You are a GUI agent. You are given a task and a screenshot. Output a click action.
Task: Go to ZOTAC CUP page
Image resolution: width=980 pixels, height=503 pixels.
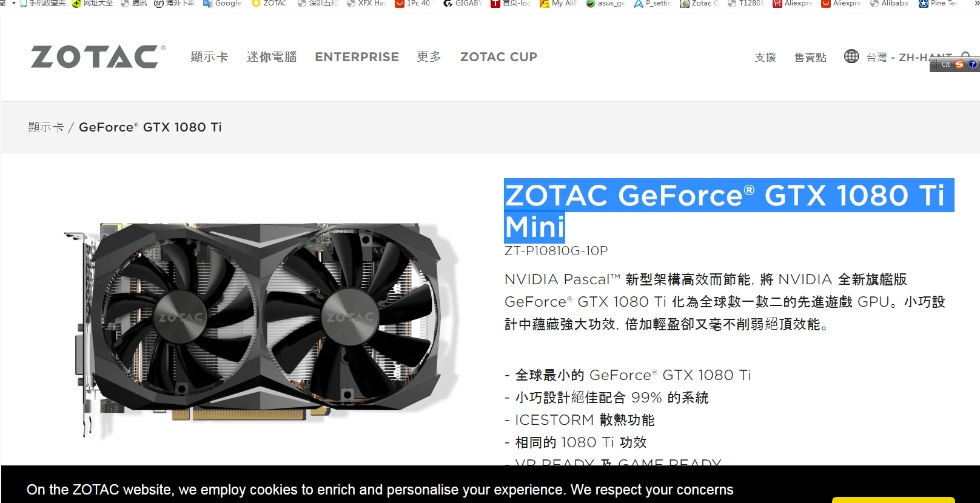coord(498,57)
